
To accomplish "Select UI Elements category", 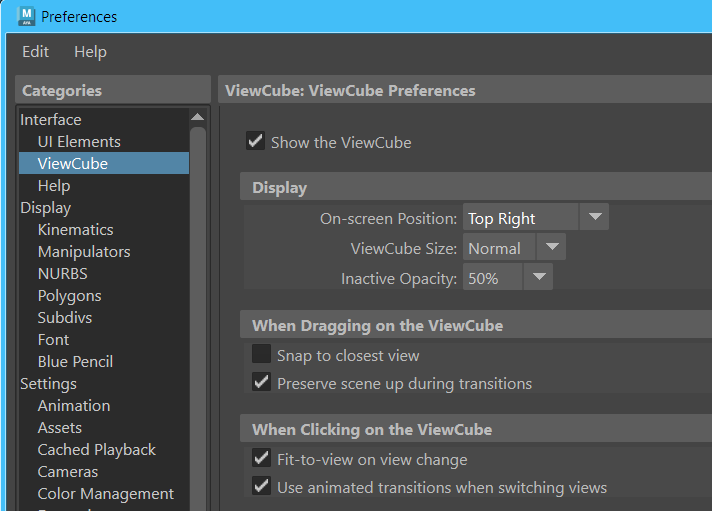I will [x=79, y=142].
